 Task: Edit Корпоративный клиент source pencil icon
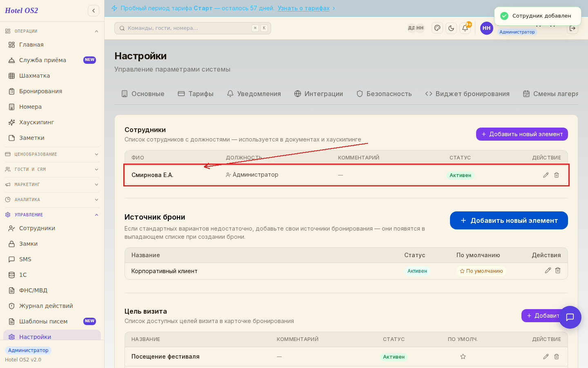(548, 270)
